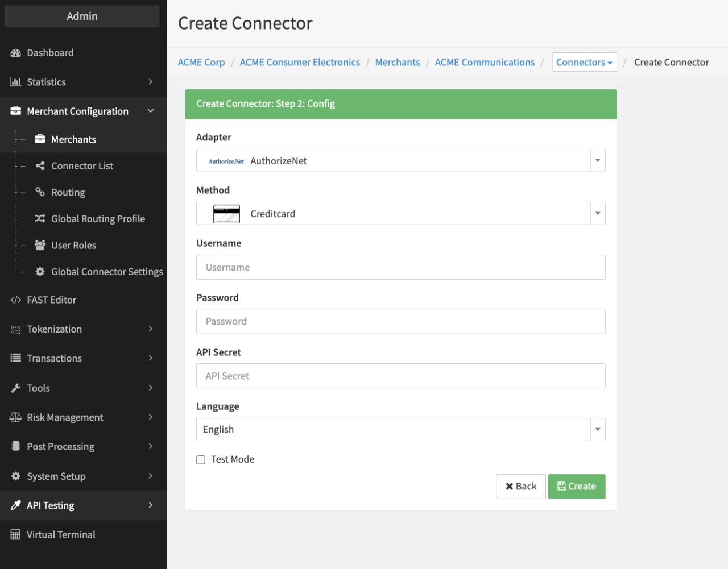728x569 pixels.
Task: Click the User Roles people icon
Action: click(40, 245)
